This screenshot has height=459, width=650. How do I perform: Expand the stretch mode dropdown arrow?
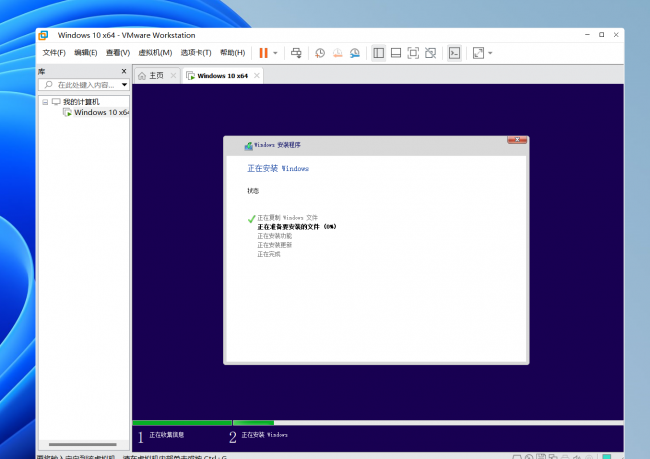click(x=490, y=53)
